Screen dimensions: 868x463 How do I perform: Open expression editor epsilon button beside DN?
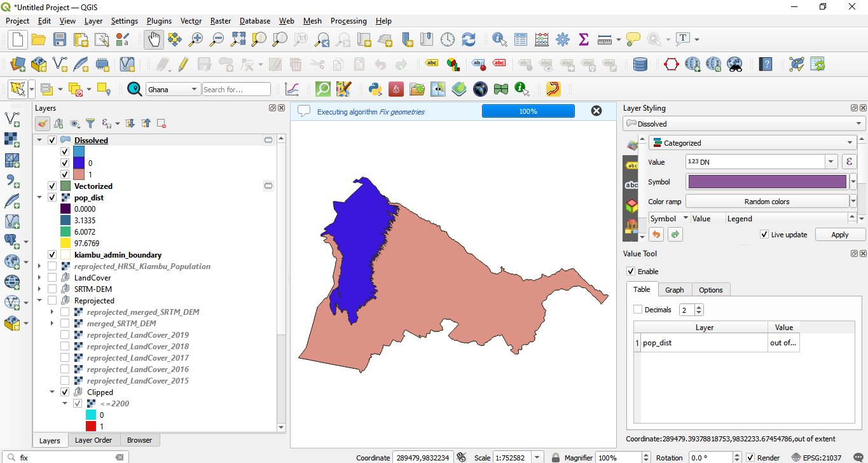point(849,162)
